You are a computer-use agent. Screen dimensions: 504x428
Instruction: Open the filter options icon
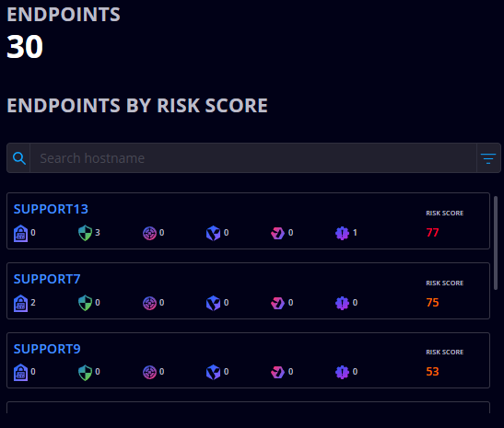(488, 158)
